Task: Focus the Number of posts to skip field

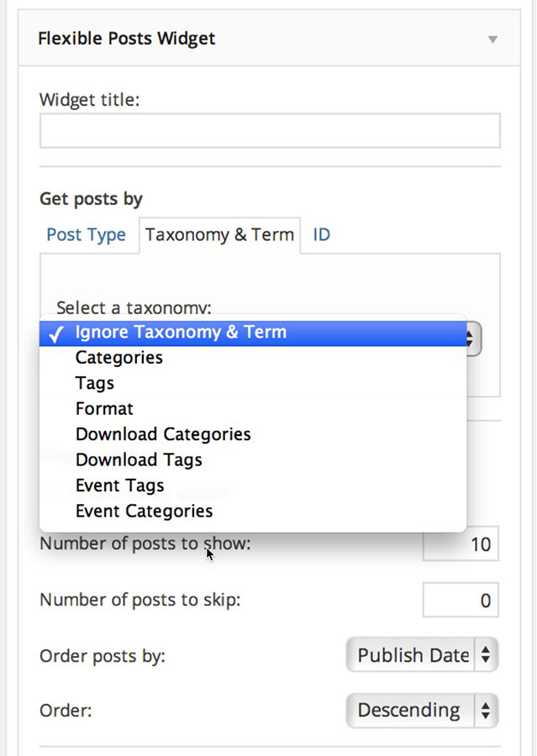Action: [x=461, y=601]
